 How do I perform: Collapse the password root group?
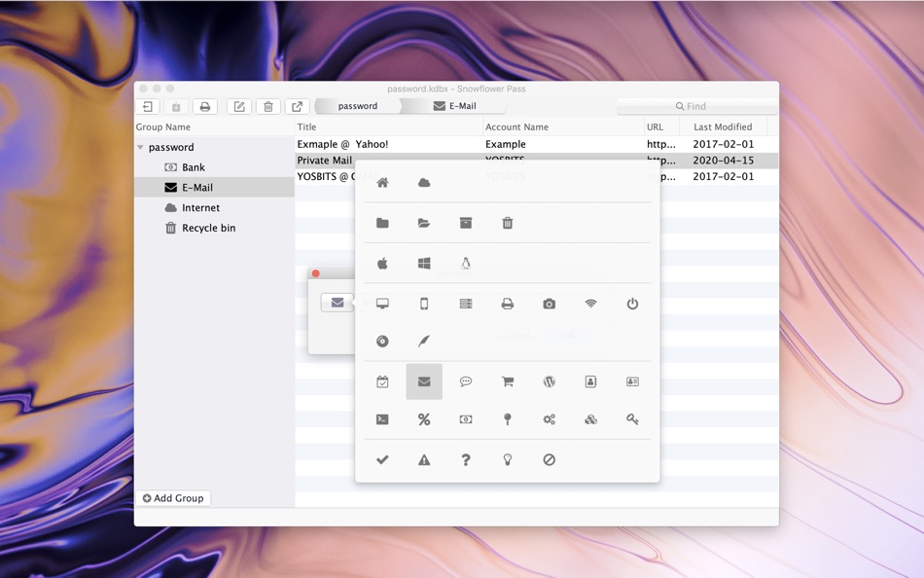140,148
